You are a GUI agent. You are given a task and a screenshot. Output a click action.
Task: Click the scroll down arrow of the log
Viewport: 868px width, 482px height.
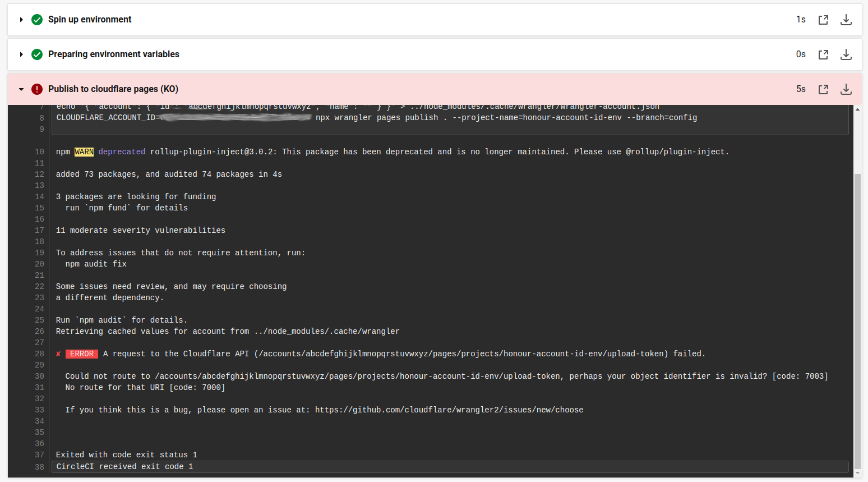[857, 474]
